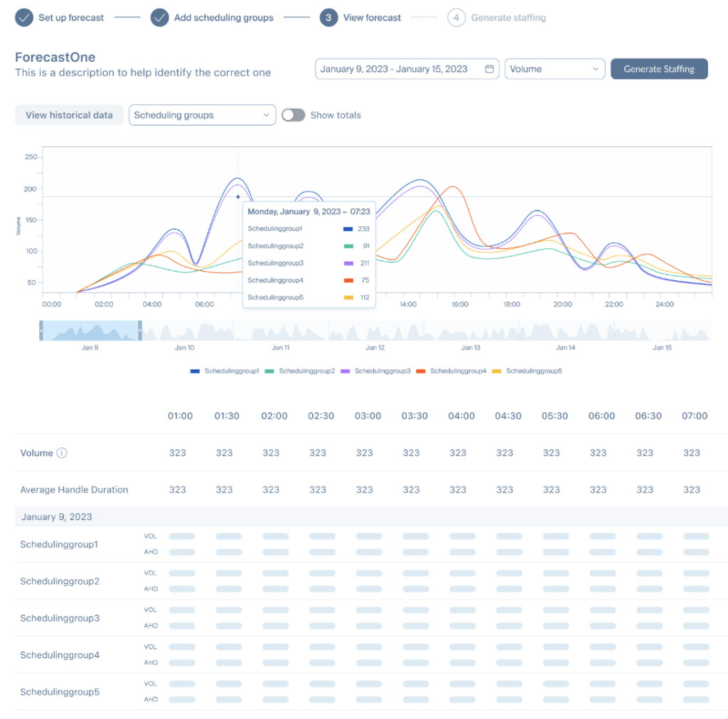Enable the Show totals toggle
The width and height of the screenshot is (728, 719).
coord(293,115)
